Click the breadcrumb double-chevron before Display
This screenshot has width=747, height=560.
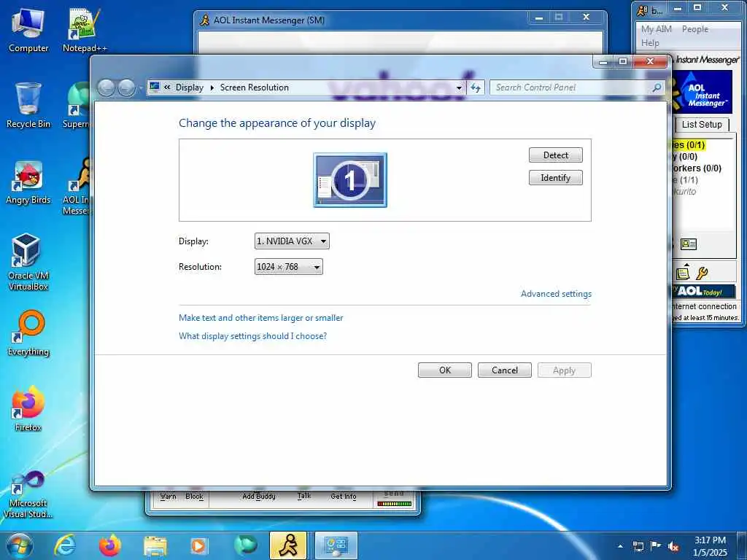[x=167, y=87]
